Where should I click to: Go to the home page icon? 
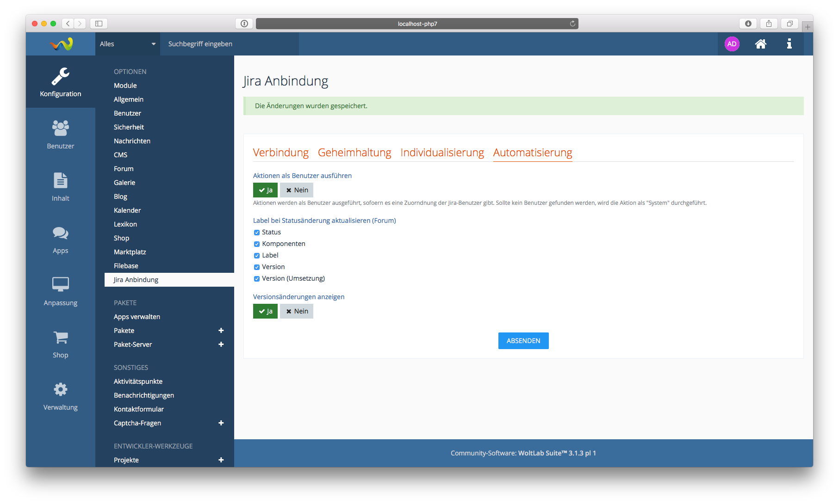(x=760, y=44)
